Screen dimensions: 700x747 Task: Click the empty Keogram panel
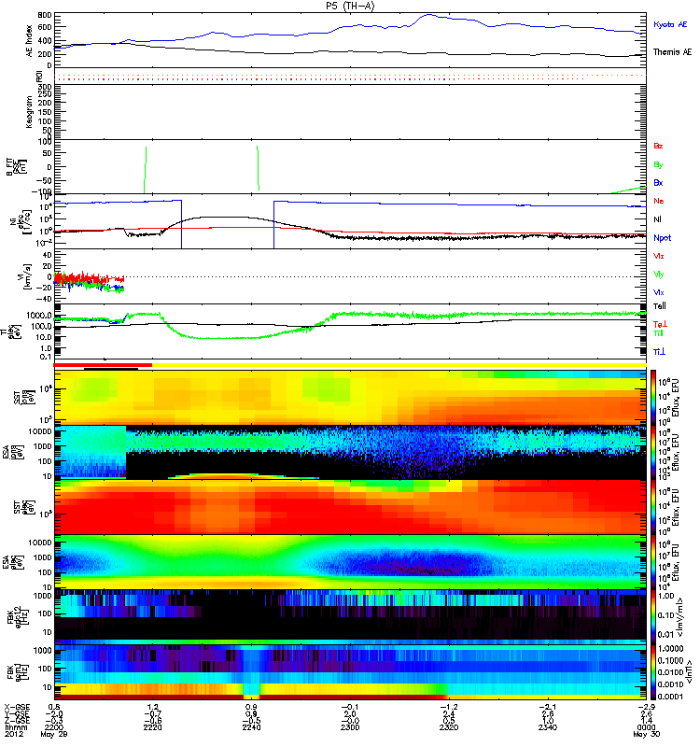click(350, 112)
